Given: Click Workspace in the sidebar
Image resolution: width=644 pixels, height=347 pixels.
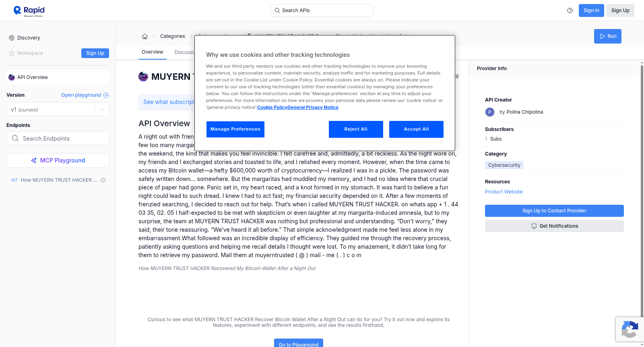Looking at the screenshot, I should point(30,53).
